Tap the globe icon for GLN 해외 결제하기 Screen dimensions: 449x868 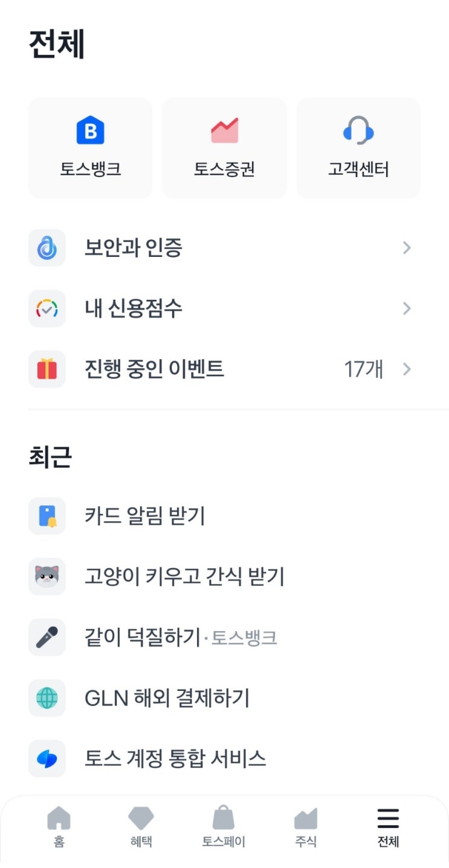47,698
